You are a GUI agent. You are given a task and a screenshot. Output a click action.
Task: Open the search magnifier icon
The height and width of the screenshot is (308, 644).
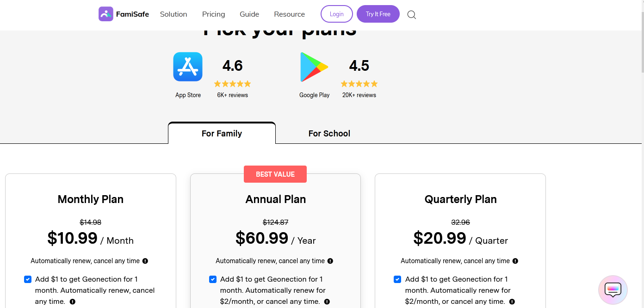click(412, 14)
